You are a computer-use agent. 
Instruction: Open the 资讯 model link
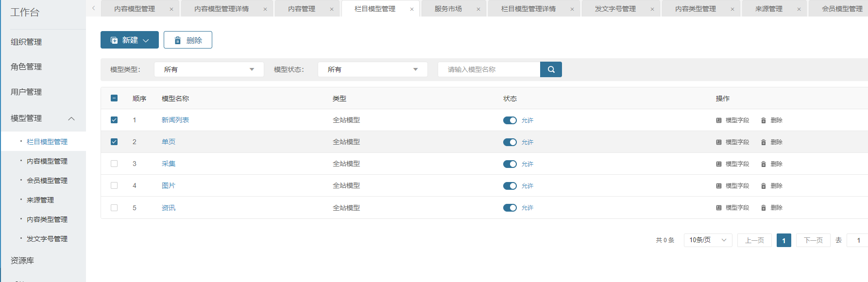[169, 208]
